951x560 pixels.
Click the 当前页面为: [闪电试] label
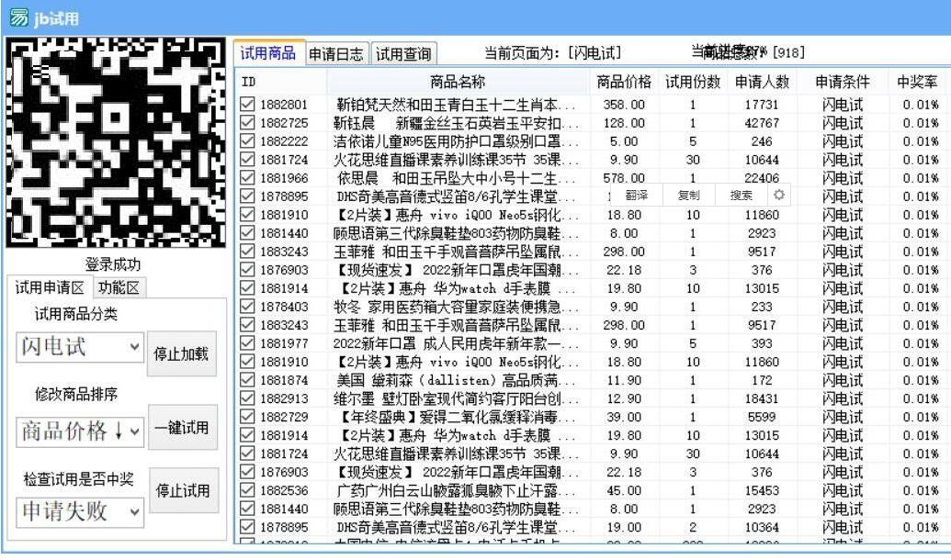(x=553, y=53)
